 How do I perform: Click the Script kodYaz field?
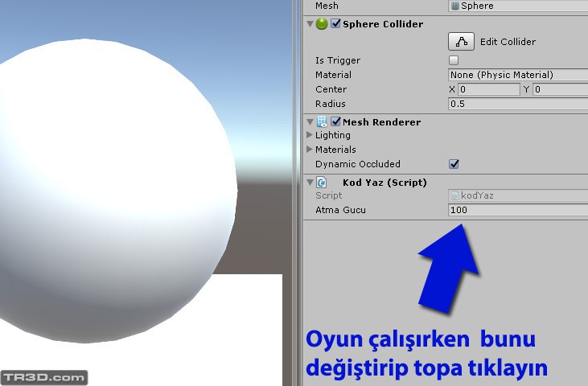pos(518,195)
